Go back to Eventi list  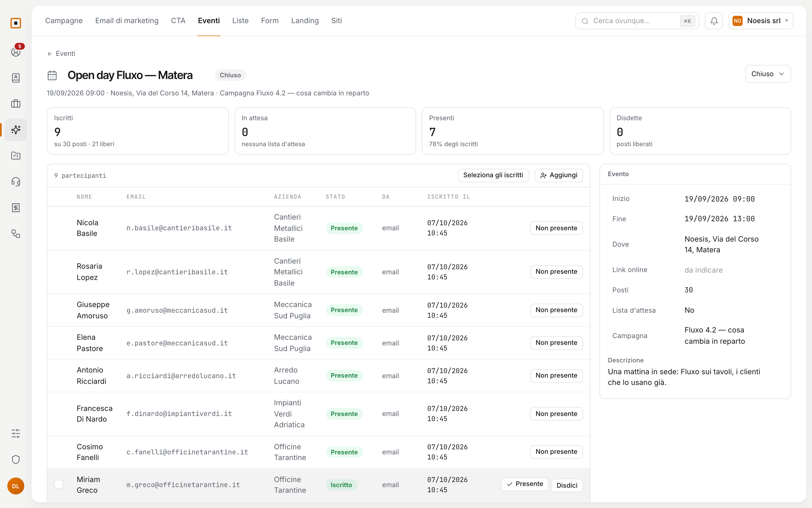coord(61,54)
